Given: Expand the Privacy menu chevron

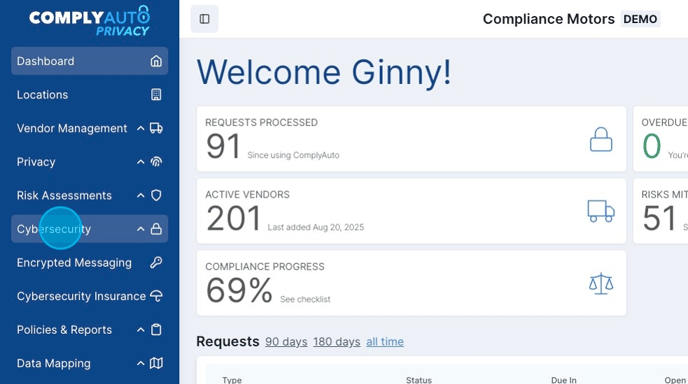Looking at the screenshot, I should [140, 162].
